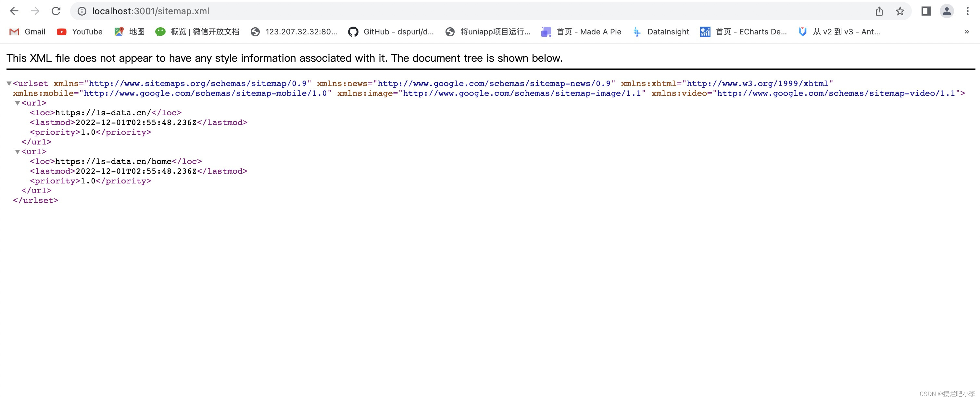This screenshot has height=400, width=980.
Task: Open the Made A Pie bookmark
Action: (x=581, y=32)
